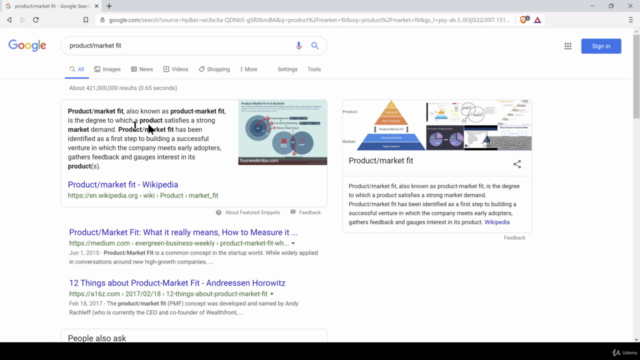The width and height of the screenshot is (640, 360).
Task: Click the en.wikipedia.org URL breadcrumb text
Action: 143,196
